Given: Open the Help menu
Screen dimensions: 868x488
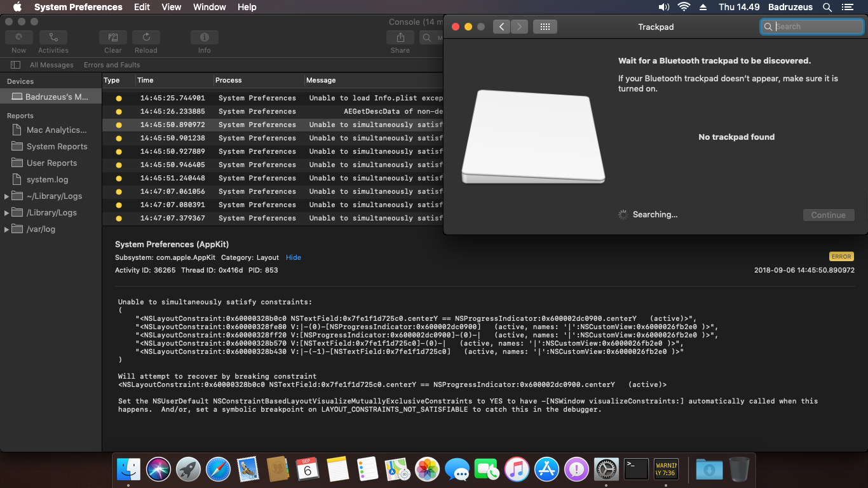Looking at the screenshot, I should 247,7.
